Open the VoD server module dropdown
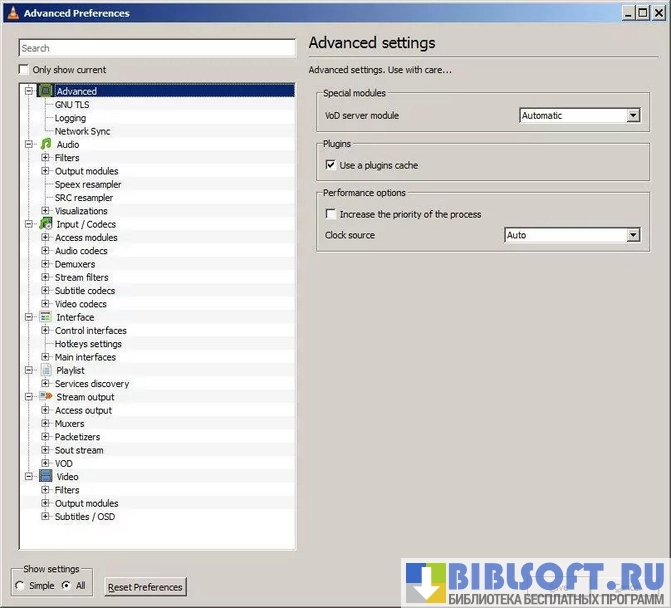The image size is (671, 608). pyautogui.click(x=632, y=116)
